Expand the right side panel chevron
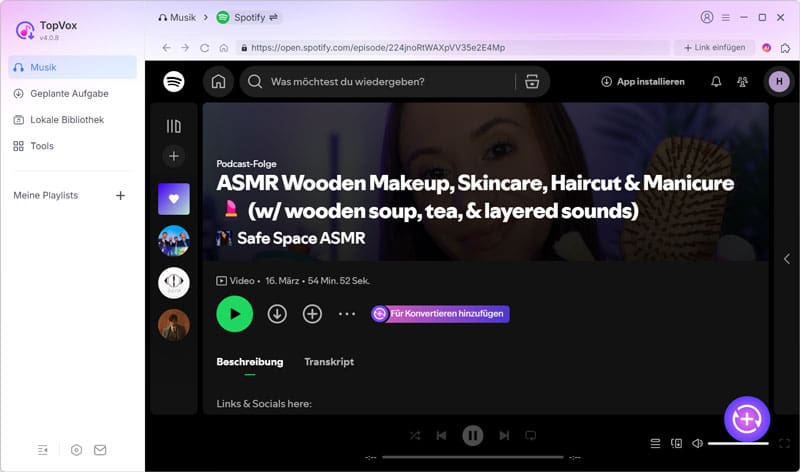800x472 pixels. coord(787,259)
